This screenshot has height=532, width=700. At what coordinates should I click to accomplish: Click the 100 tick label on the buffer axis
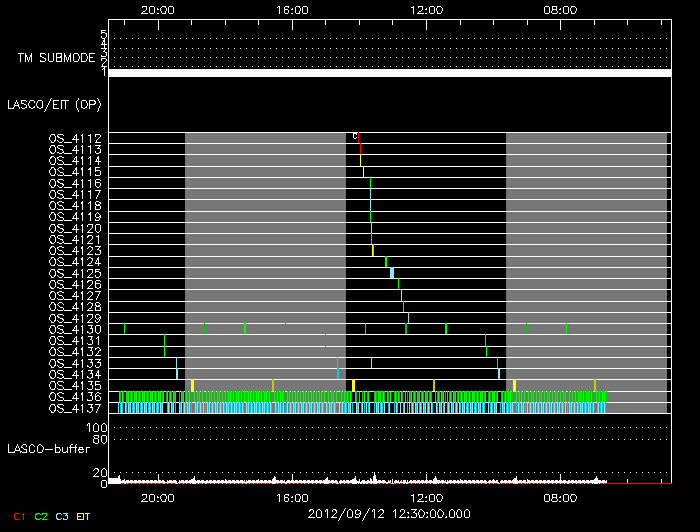(100, 428)
